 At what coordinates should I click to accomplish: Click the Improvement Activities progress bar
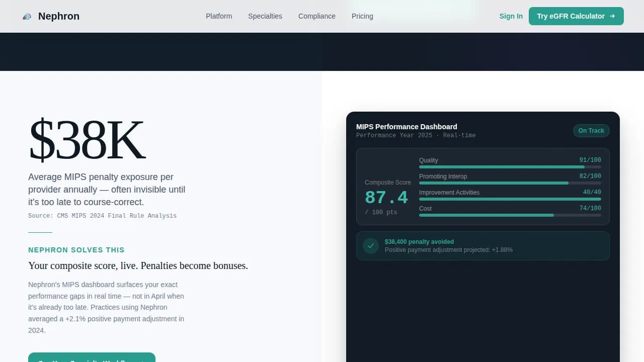pos(510,199)
